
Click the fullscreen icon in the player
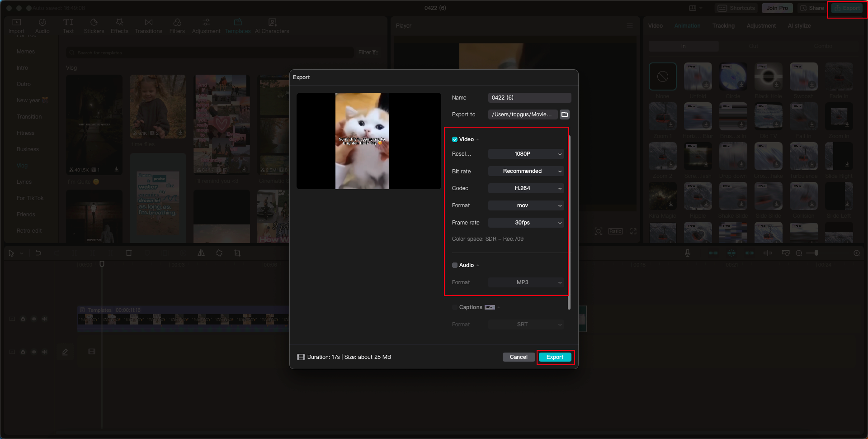[633, 231]
